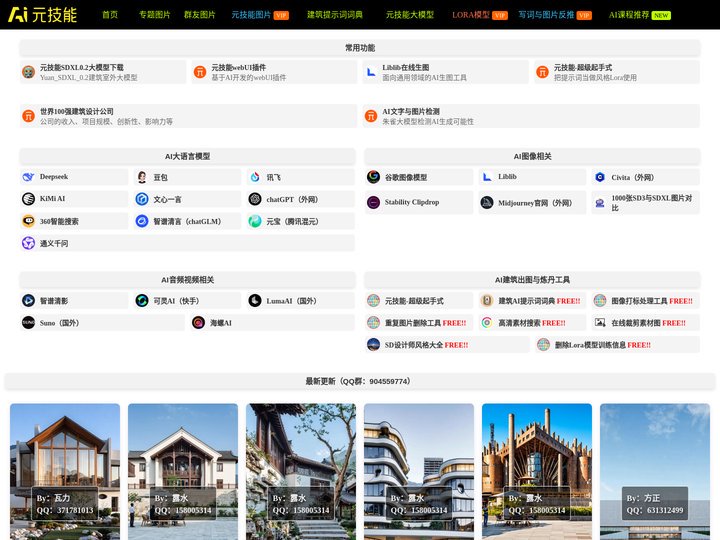Open the 元技能webUI插件 link
The image size is (720, 540).
coord(274,72)
